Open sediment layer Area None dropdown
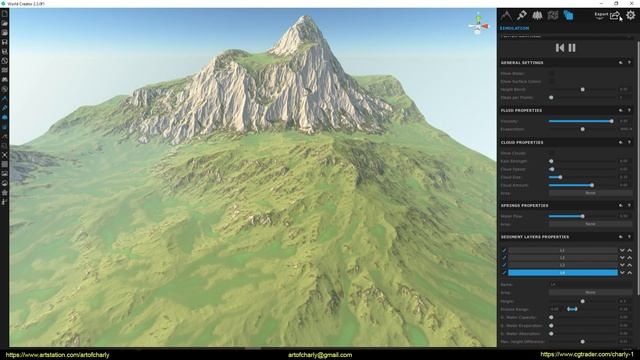640x360 pixels. click(590, 293)
